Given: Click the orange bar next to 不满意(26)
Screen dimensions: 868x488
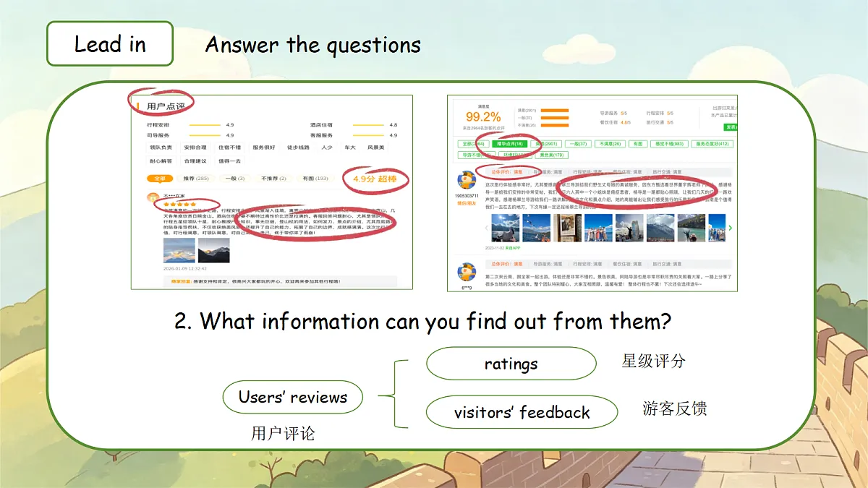Looking at the screenshot, I should [x=555, y=125].
